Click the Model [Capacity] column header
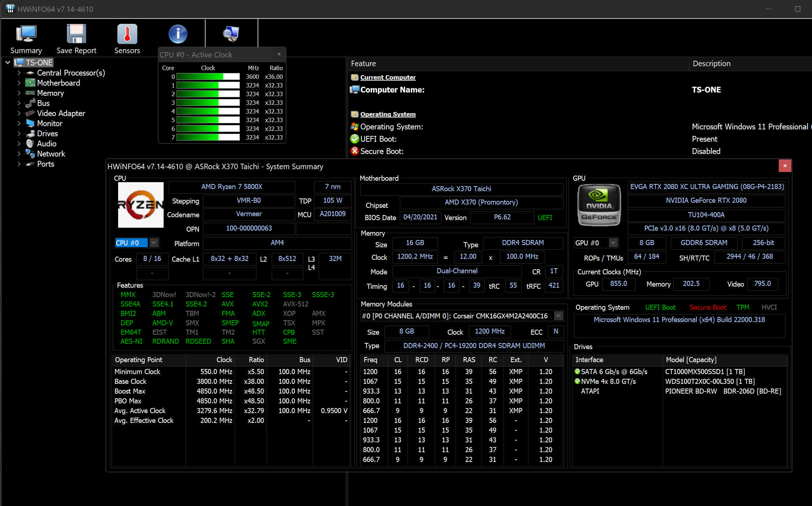Viewport: 812px width, 506px height. click(725, 360)
